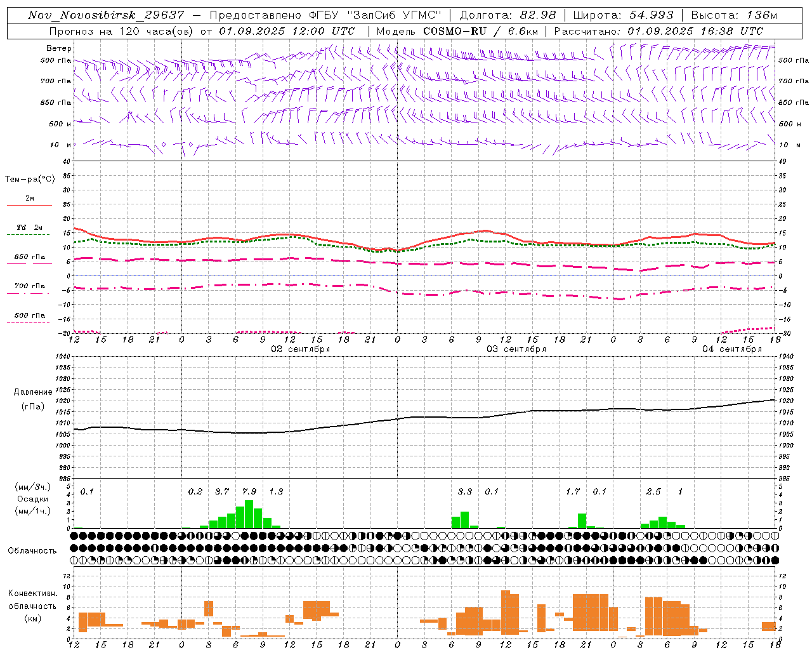Click the date label 03 сентября

pyautogui.click(x=516, y=349)
